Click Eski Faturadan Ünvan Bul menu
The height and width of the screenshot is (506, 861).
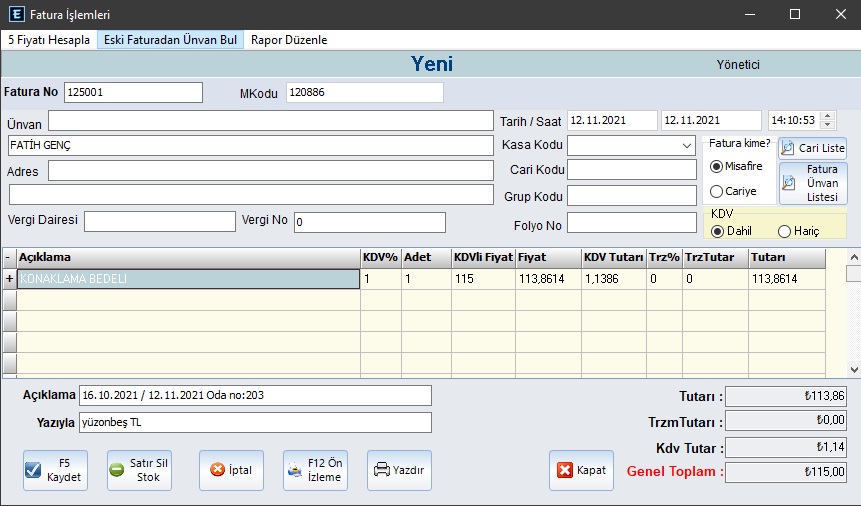[170, 40]
